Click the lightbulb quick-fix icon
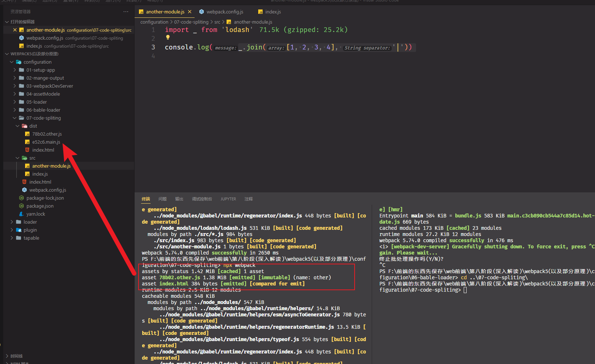The image size is (595, 364). pos(168,37)
